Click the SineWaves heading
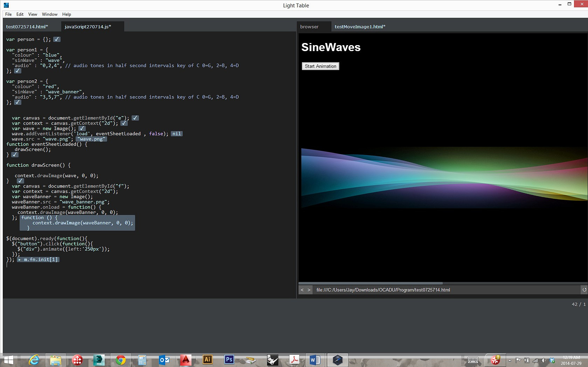588x367 pixels. (331, 47)
